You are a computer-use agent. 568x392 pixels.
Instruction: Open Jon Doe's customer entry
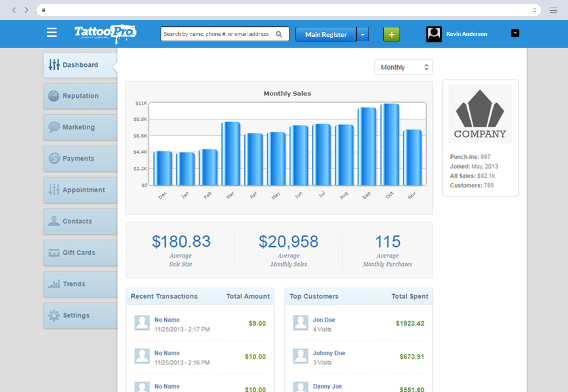[359, 324]
